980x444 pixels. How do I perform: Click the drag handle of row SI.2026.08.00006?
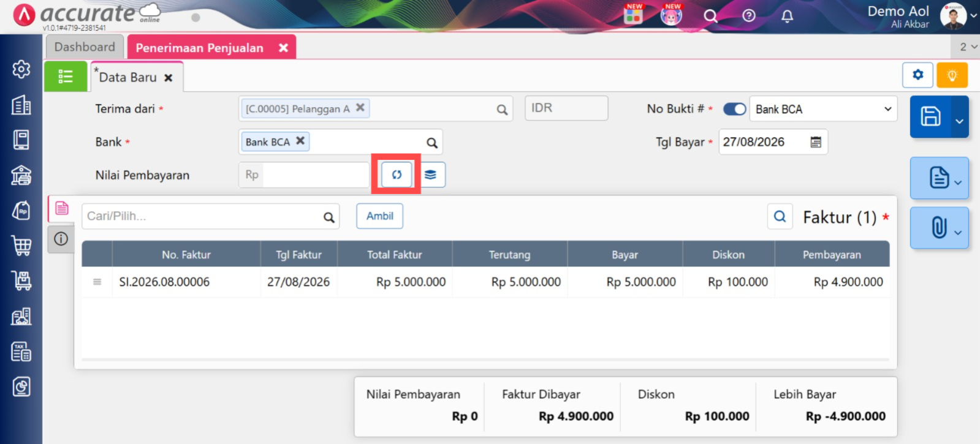click(97, 282)
